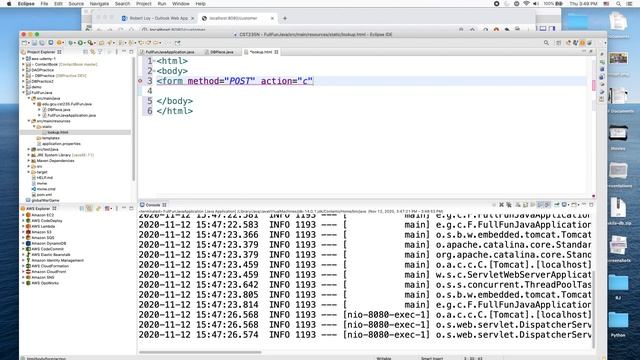
Task: Expand the JRE System Library node
Action: coord(29,155)
